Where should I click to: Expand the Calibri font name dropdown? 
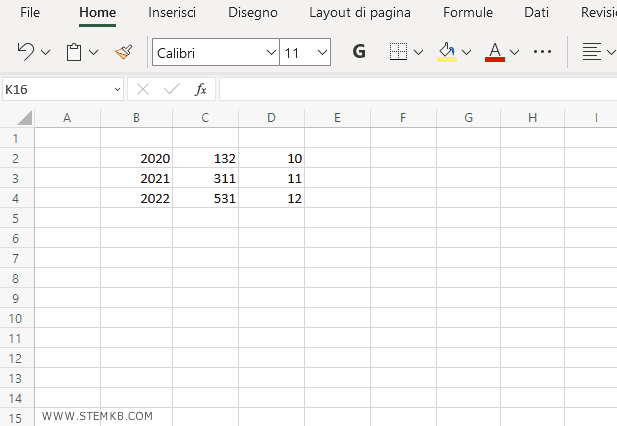tap(272, 52)
